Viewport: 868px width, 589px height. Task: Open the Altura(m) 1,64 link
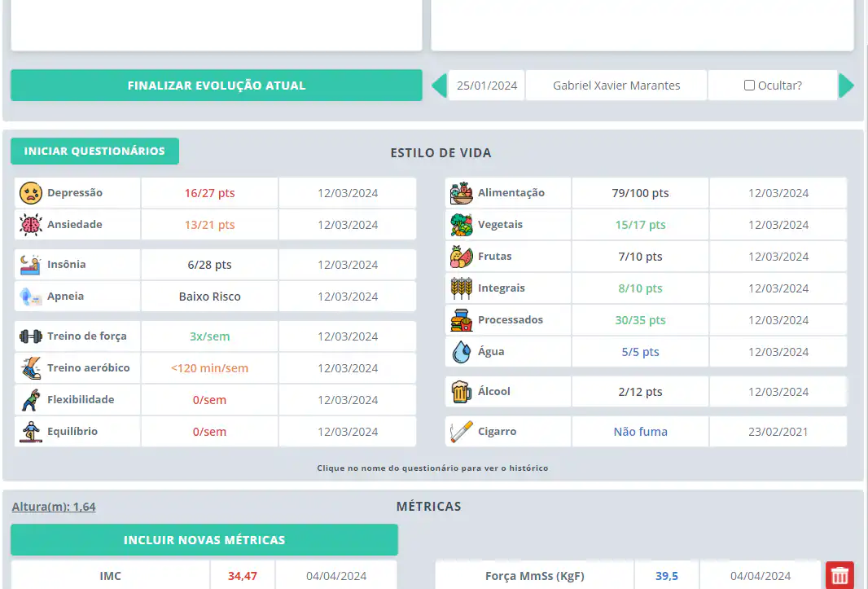pyautogui.click(x=54, y=507)
